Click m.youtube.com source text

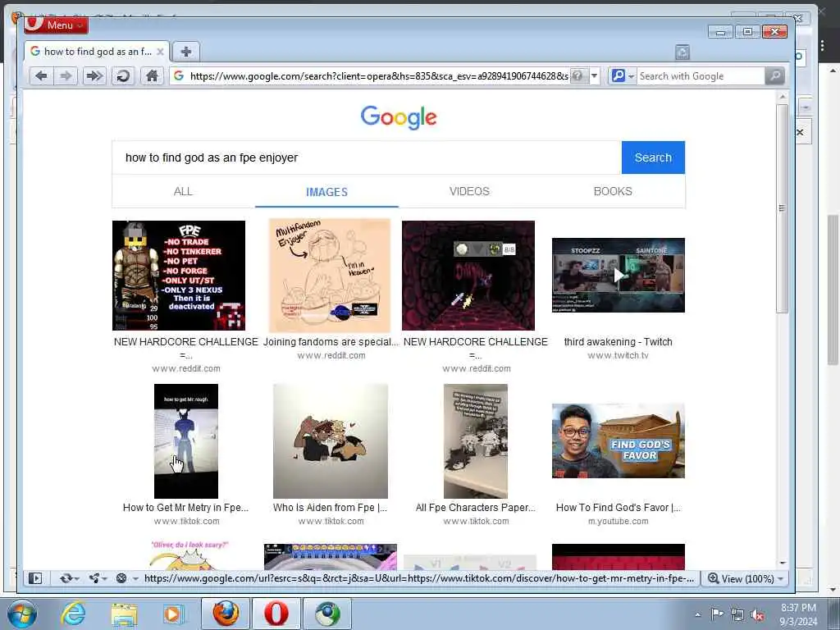coord(619,521)
